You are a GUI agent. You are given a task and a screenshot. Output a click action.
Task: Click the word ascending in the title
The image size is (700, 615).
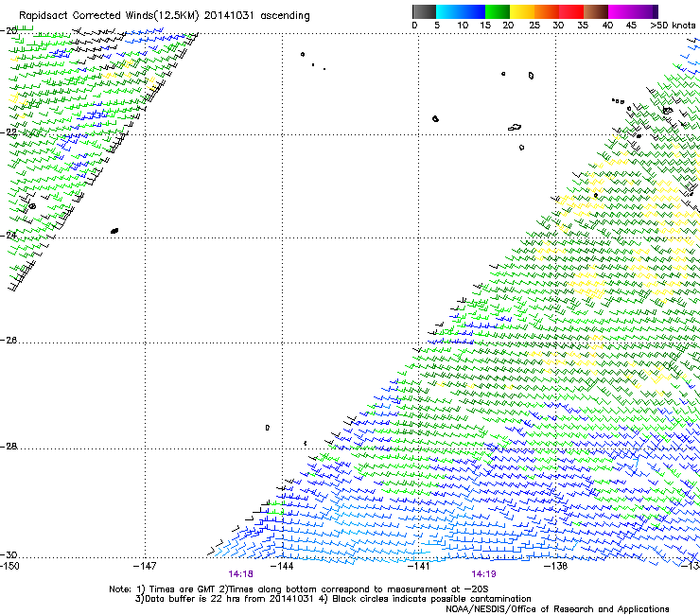coord(285,16)
